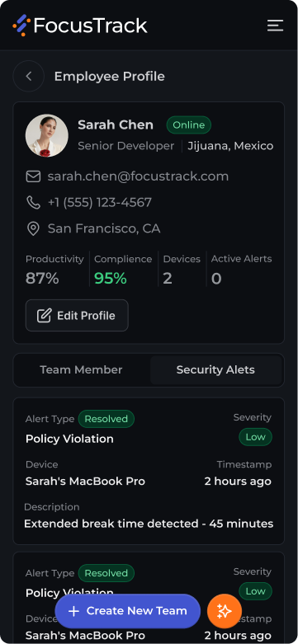The image size is (298, 644).
Task: Click the Low severity badge on first alert
Action: tap(255, 437)
